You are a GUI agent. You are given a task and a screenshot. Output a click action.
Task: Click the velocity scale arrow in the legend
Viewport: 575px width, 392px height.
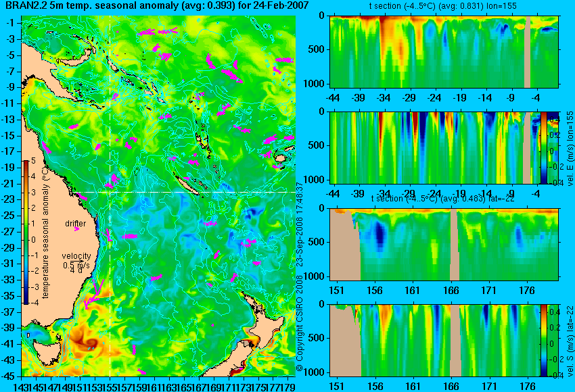pos(78,262)
